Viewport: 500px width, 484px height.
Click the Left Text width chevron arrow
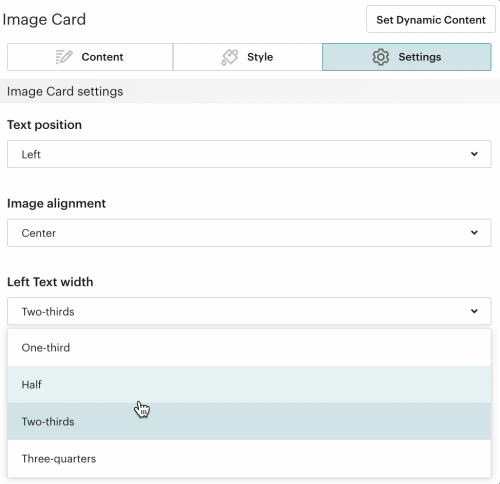[474, 311]
